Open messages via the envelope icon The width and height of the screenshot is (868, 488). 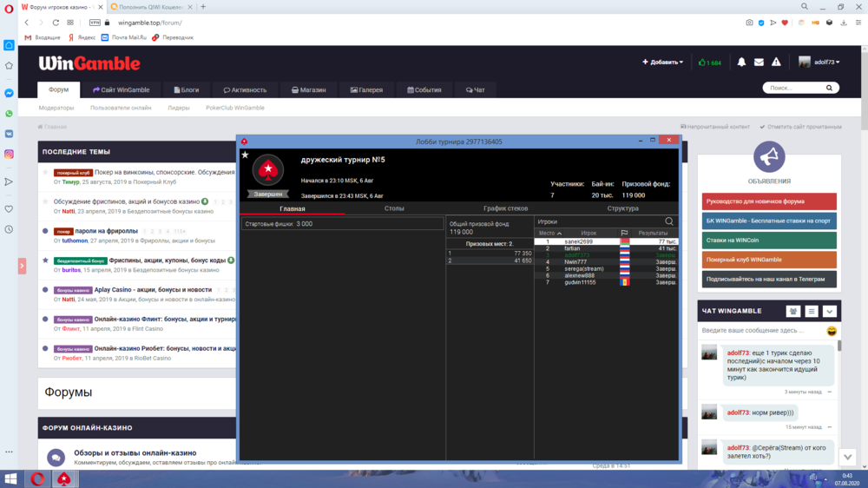(759, 63)
